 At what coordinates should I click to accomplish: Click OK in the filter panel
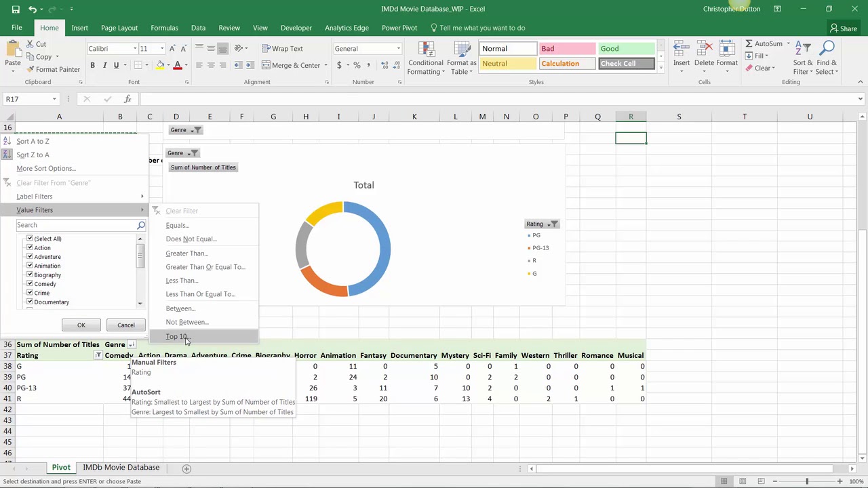81,325
